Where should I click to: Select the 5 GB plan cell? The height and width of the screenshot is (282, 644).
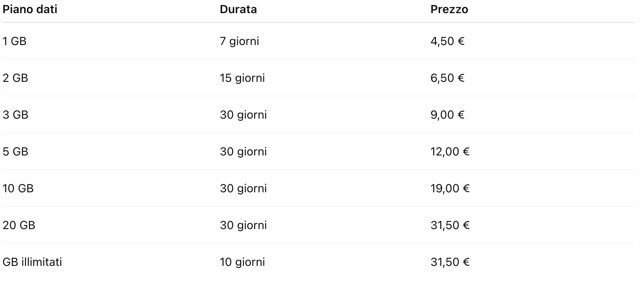pos(15,152)
